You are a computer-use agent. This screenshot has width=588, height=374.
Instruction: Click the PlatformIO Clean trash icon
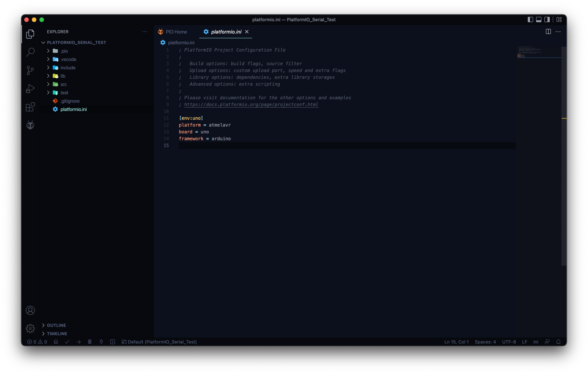click(90, 342)
